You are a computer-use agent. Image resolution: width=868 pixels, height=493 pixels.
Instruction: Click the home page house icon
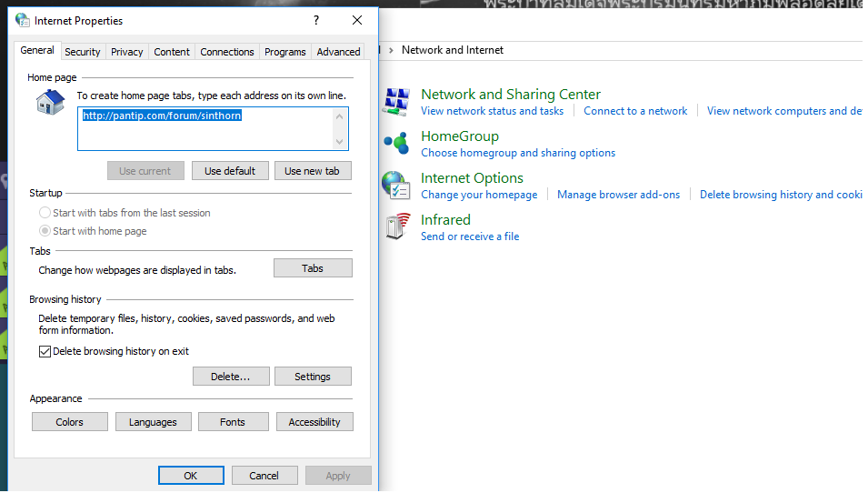tap(50, 103)
